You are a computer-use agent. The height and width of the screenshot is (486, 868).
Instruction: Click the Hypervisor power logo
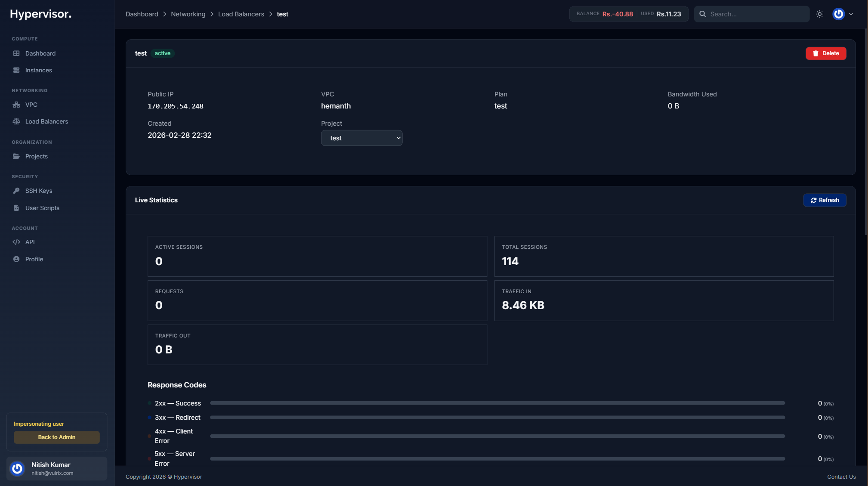click(x=17, y=468)
